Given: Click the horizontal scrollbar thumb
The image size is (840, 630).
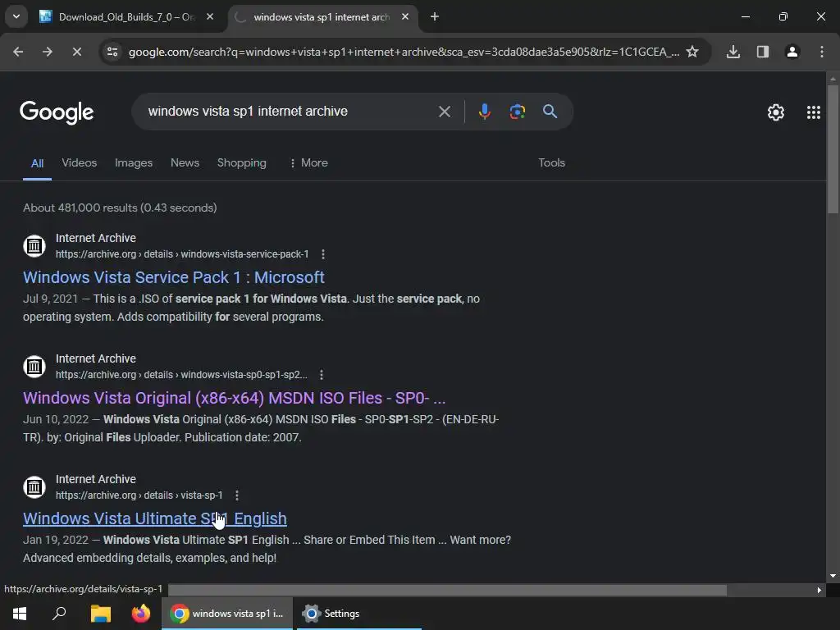Looking at the screenshot, I should [447, 590].
